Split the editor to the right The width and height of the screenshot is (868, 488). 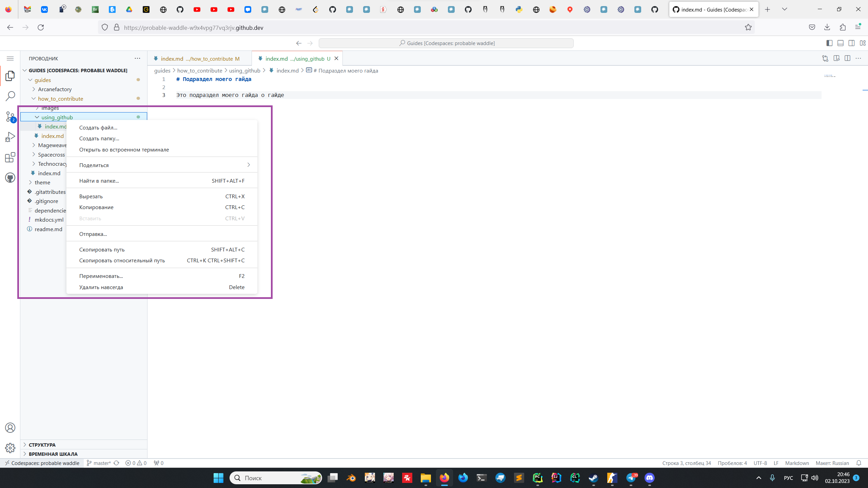(x=847, y=58)
